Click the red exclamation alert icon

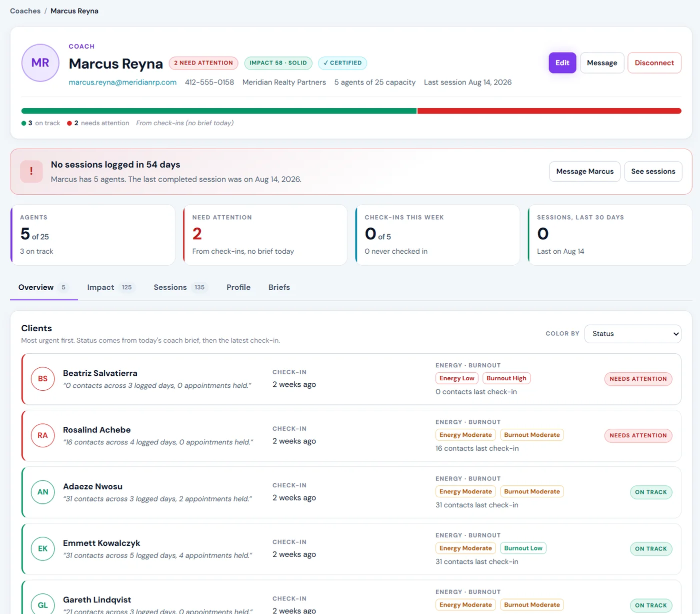tap(31, 171)
